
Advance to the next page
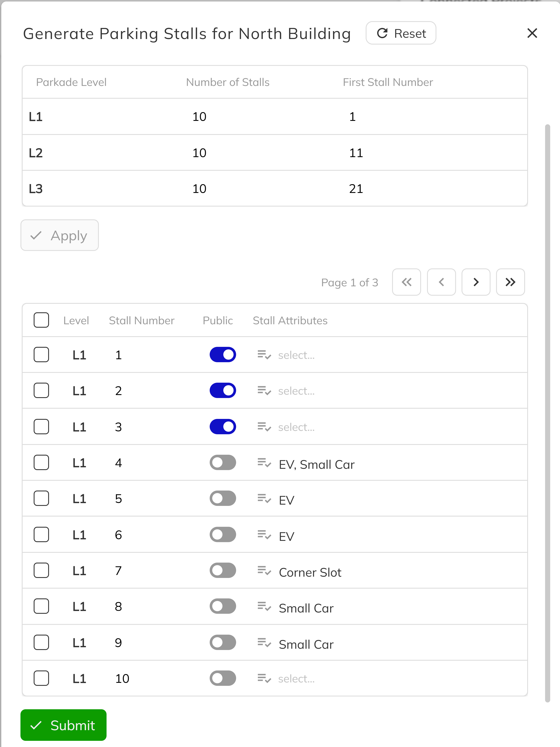pos(476,282)
